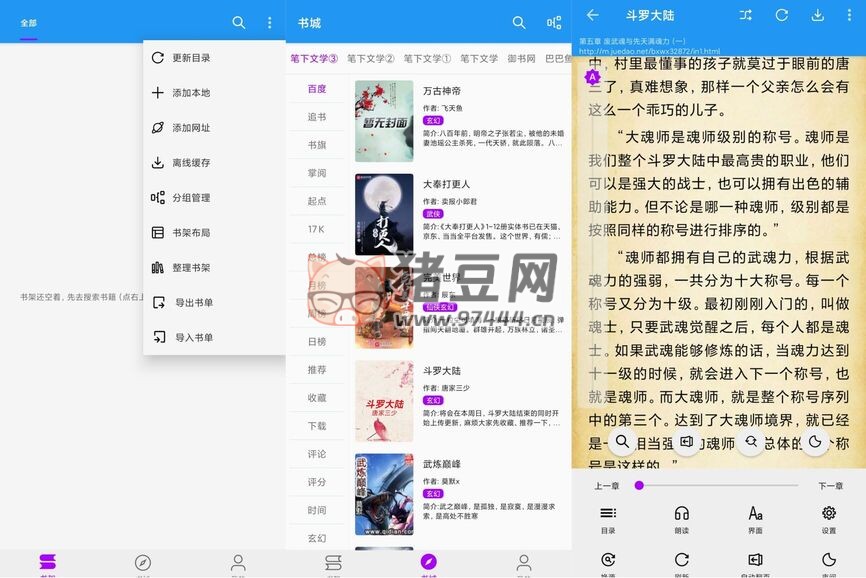Start 朗读 read-aloud with headphones icon
Viewport: 866px width, 578px height.
coord(682,520)
